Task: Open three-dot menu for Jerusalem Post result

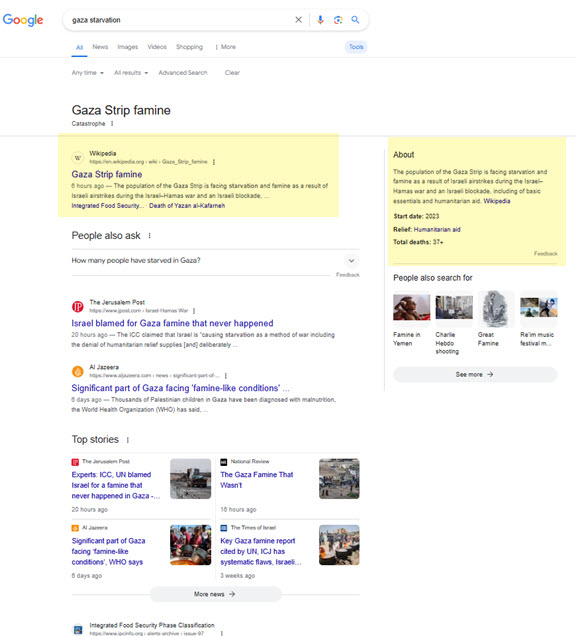Action: (194, 311)
